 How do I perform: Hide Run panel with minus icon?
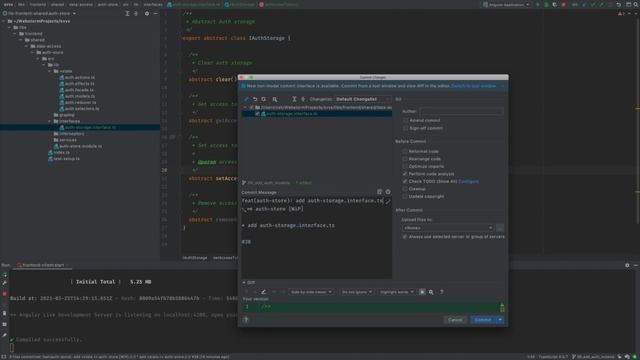click(636, 265)
